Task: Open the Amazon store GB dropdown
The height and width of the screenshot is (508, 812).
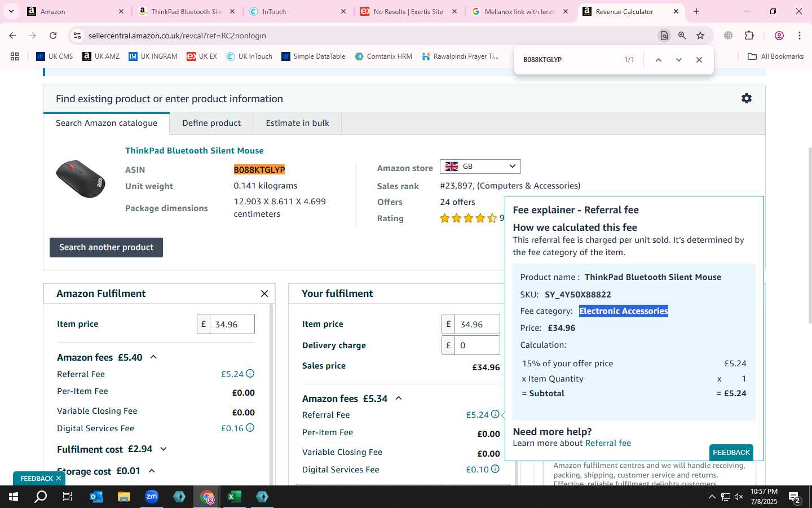Action: click(x=480, y=167)
